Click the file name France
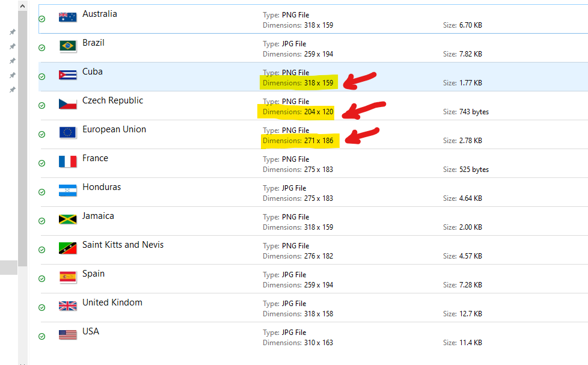Image resolution: width=588 pixels, height=365 pixels. pos(95,158)
